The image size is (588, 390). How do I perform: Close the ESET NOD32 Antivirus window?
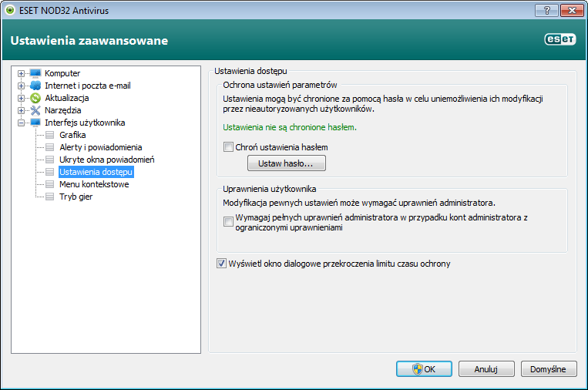[572, 11]
